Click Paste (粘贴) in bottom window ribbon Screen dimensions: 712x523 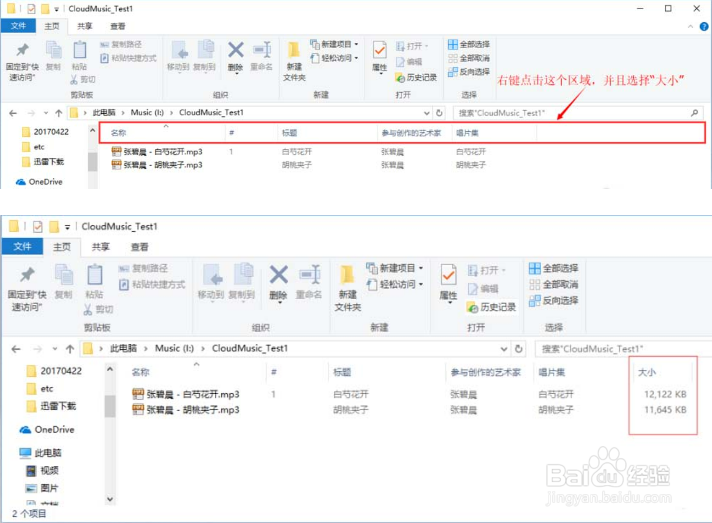(94, 281)
